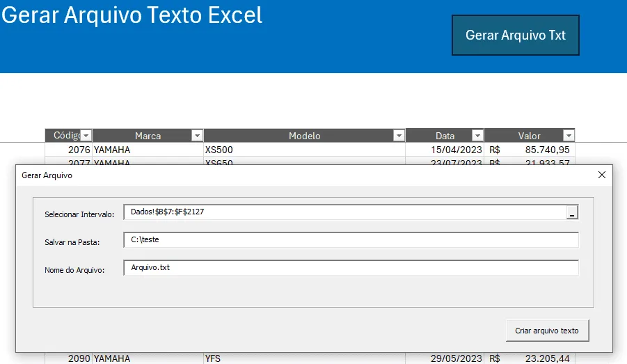Image resolution: width=627 pixels, height=364 pixels.
Task: Expand the Modelo column filter arrow
Action: click(x=399, y=136)
